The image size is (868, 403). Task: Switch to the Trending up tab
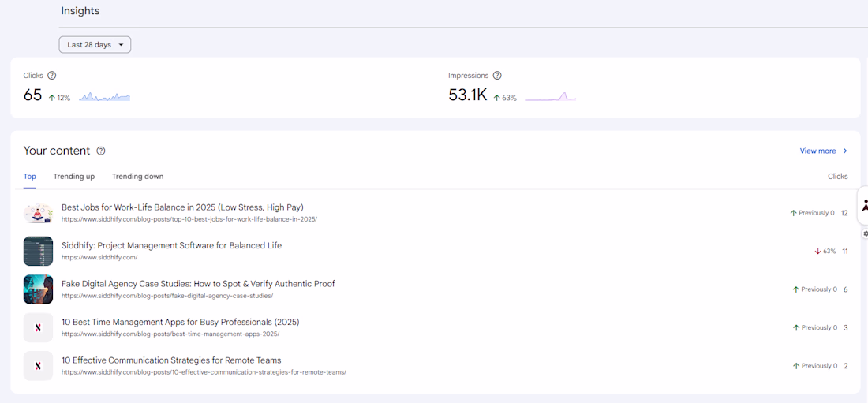click(74, 177)
